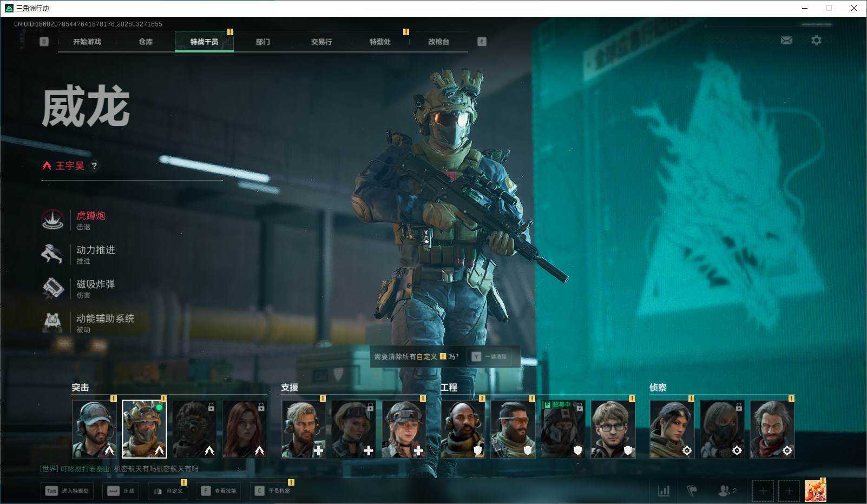Select the bald engineer operator with headset

click(x=463, y=429)
